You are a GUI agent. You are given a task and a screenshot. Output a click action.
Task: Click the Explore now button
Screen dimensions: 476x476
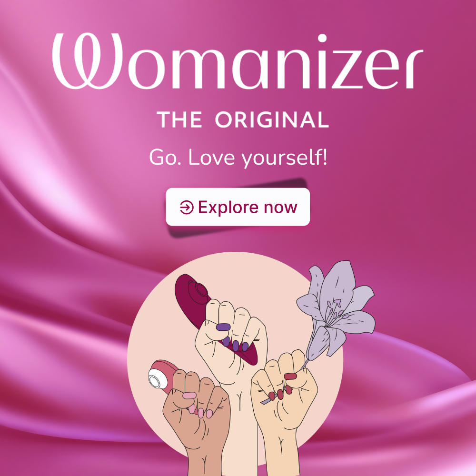click(x=238, y=207)
